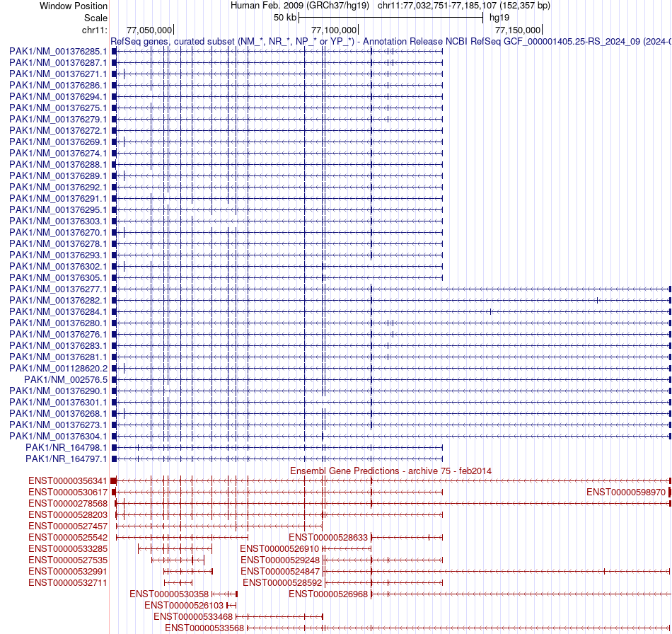This screenshot has height=634, width=672.
Task: Select transcript label PAK1/NM_001376279.1
Action: (x=58, y=119)
